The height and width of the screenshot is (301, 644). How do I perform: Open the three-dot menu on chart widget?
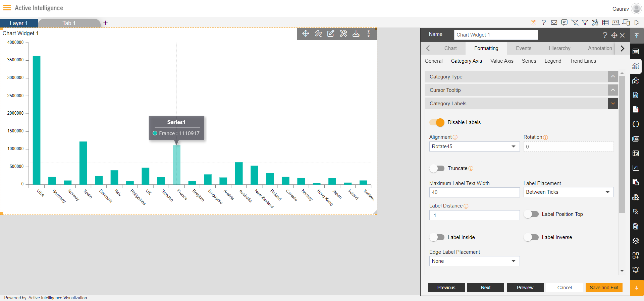(368, 34)
